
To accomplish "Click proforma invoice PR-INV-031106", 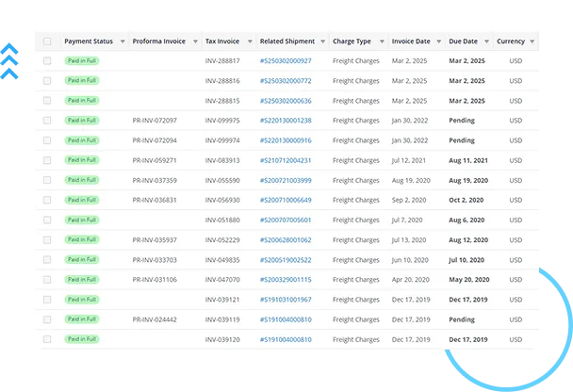I will click(155, 280).
